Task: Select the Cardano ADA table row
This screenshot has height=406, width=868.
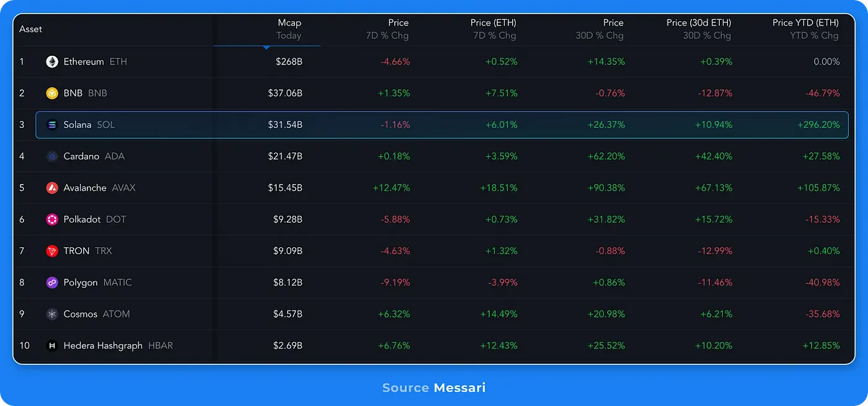Action: click(x=434, y=156)
